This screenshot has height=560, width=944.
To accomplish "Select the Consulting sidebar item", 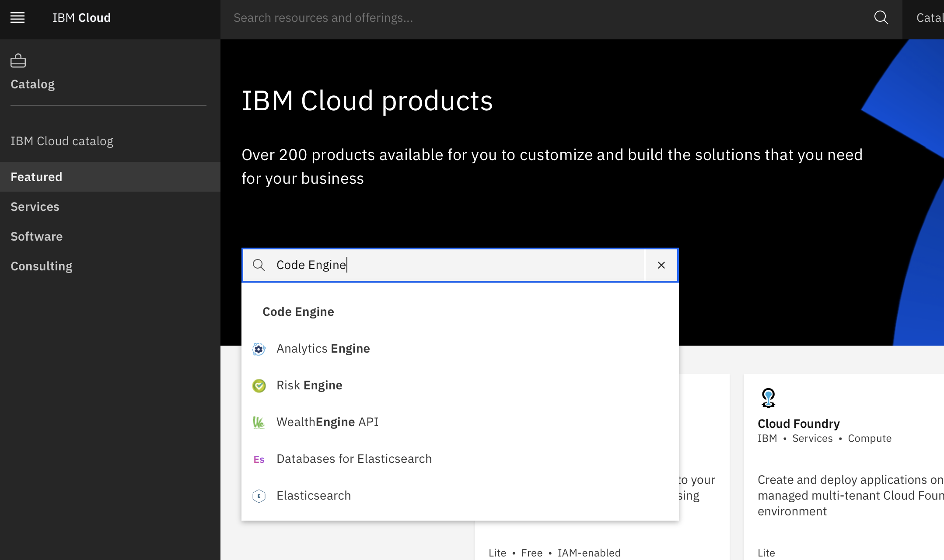I will tap(110, 266).
